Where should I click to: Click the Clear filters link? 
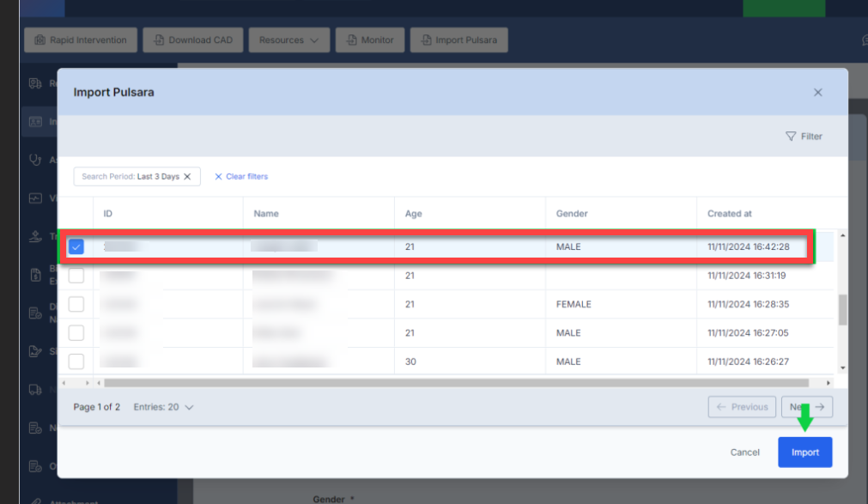(x=241, y=177)
